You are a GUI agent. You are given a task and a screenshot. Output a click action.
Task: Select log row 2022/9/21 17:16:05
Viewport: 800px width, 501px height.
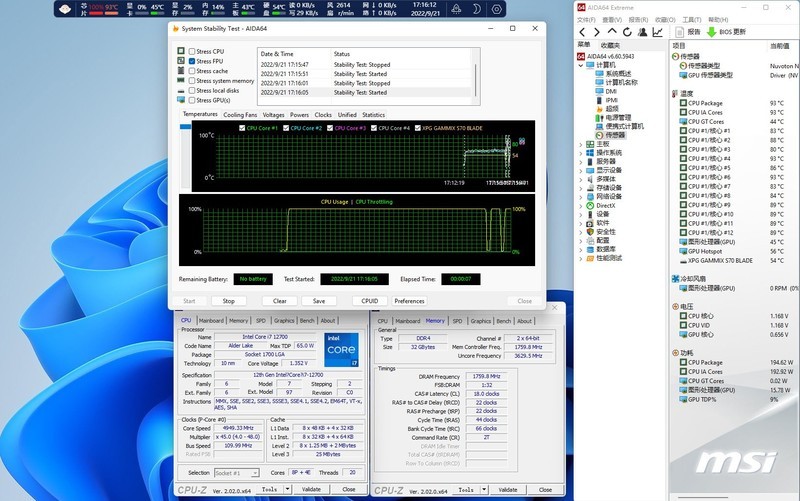click(365, 93)
